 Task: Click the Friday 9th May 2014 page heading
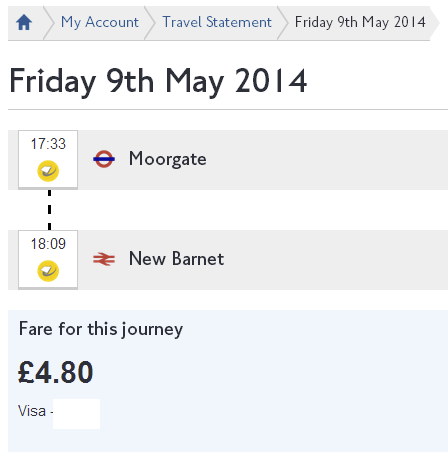click(x=158, y=81)
